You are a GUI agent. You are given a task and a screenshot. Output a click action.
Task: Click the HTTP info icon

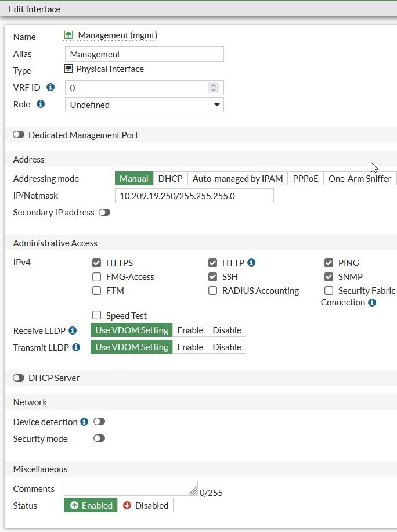coord(251,263)
